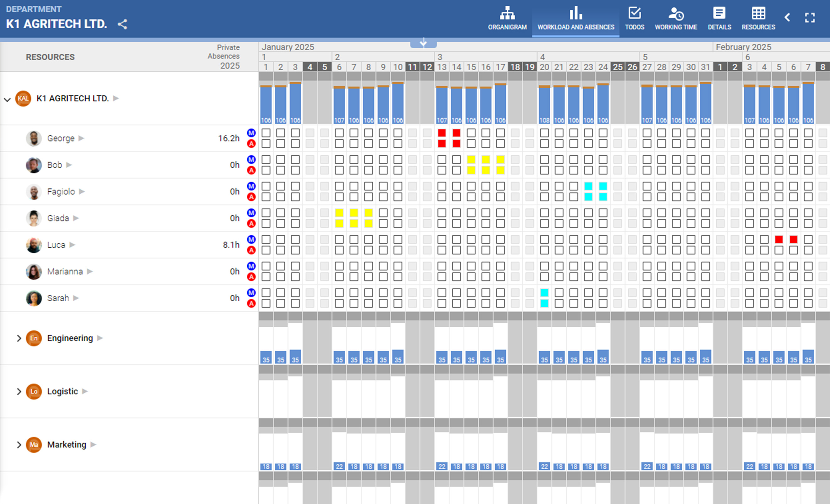
Task: Collapse the K1 AGRITECH LTD. group
Action: point(7,99)
